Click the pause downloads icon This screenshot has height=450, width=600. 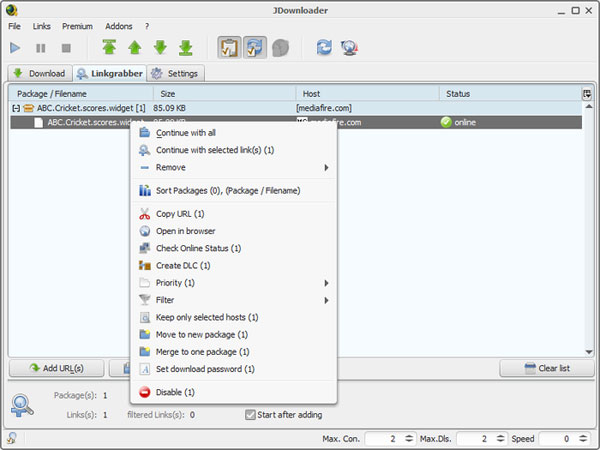click(41, 47)
